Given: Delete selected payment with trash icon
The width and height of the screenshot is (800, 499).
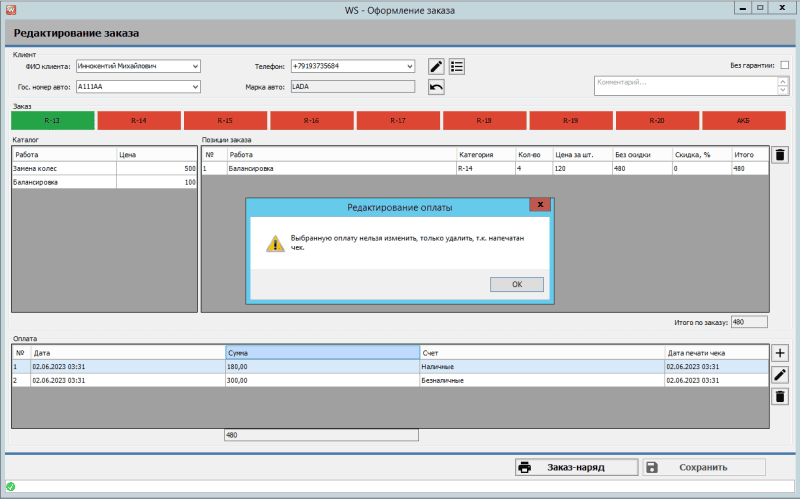Looking at the screenshot, I should pos(780,397).
